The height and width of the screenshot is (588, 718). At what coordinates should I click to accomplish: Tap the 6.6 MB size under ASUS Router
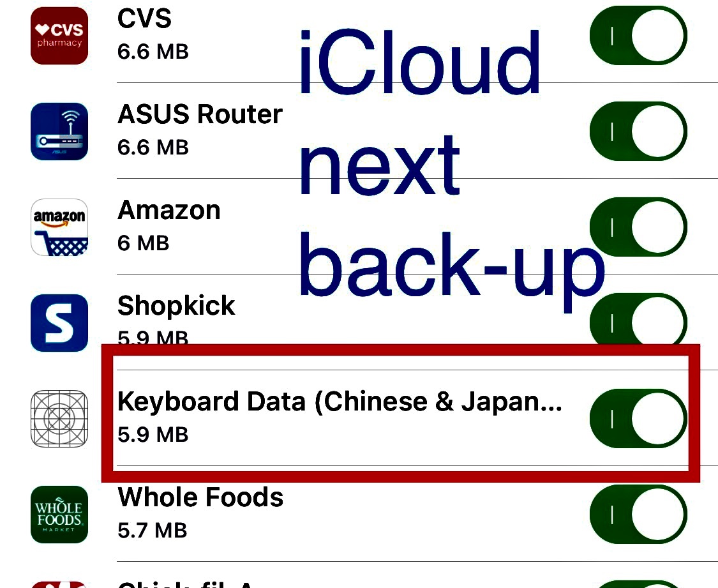coord(153,147)
